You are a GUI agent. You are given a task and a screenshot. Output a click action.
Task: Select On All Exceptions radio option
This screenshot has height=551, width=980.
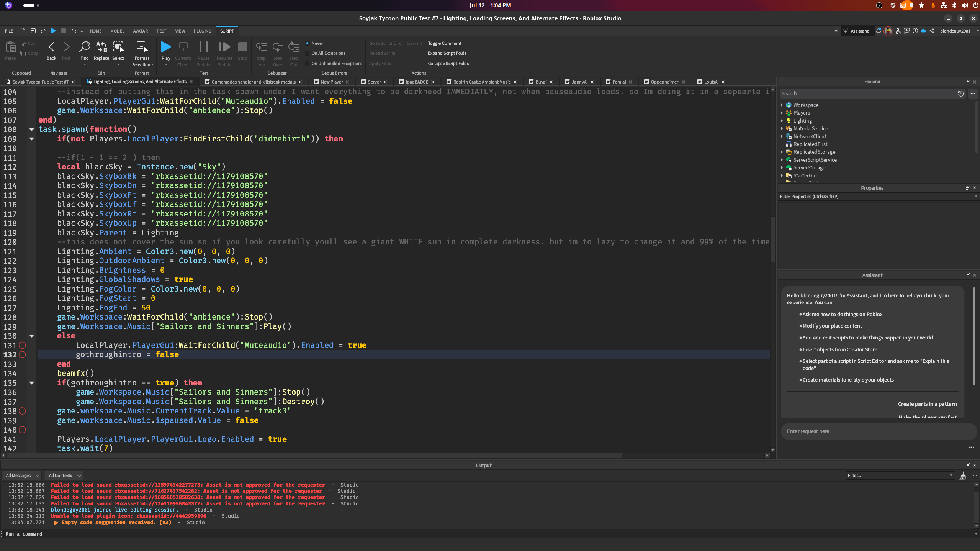(307, 53)
